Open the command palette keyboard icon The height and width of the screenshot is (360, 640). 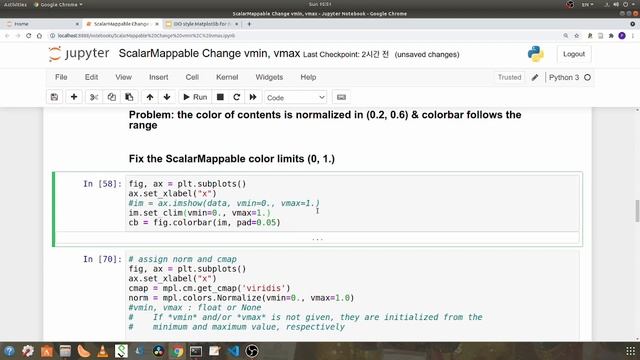(341, 97)
